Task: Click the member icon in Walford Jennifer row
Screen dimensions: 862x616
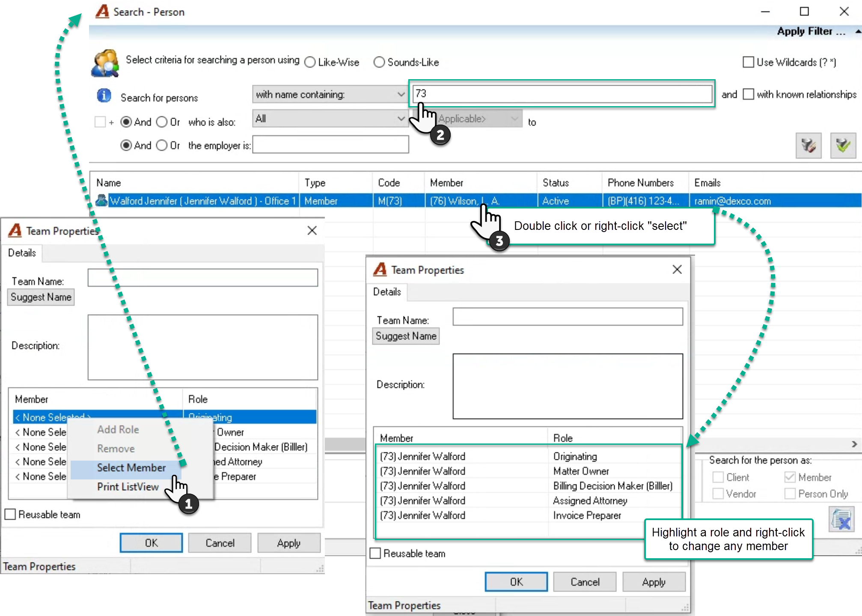Action: click(x=101, y=200)
